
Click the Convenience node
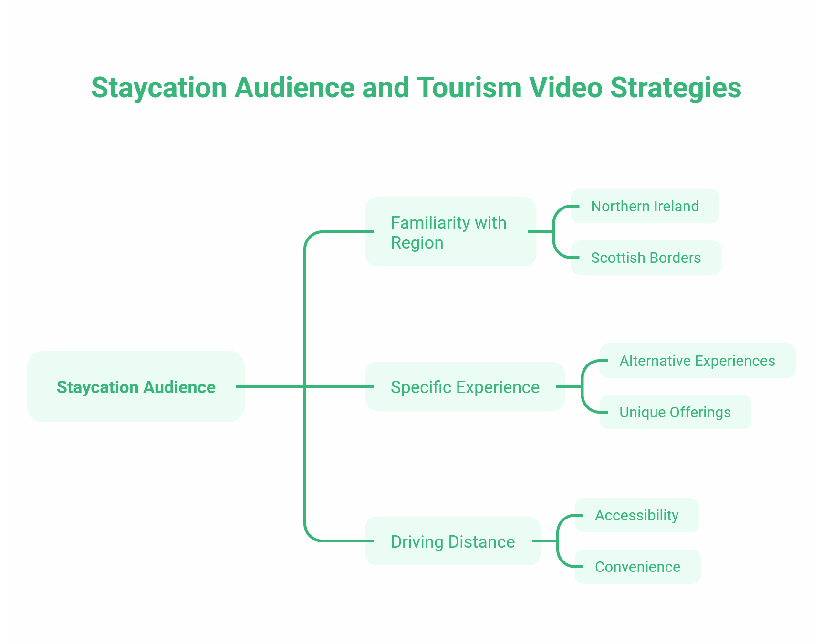coord(637,567)
